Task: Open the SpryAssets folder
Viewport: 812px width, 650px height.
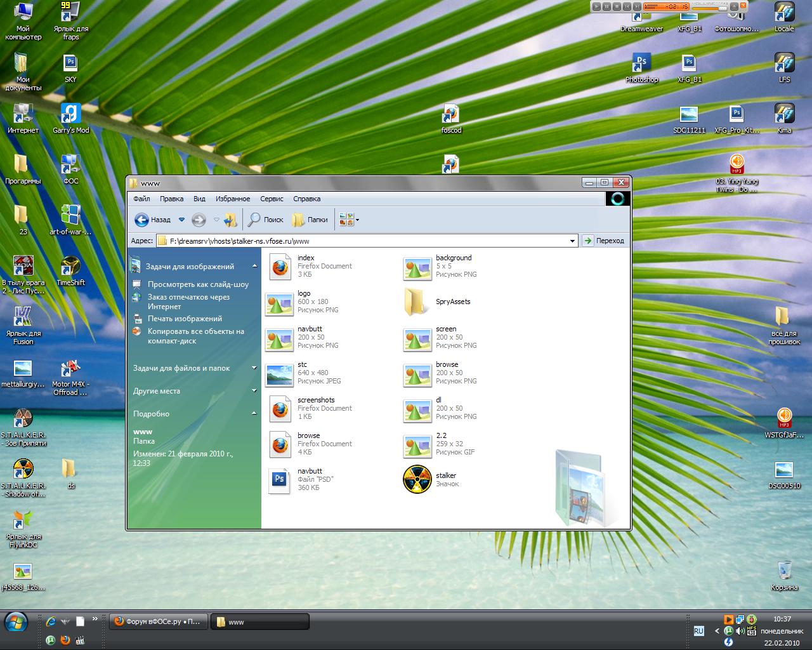Action: pos(416,302)
